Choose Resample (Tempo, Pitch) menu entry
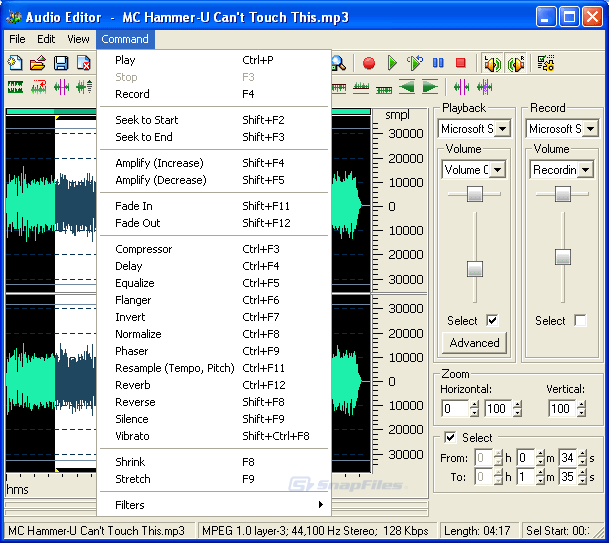Viewport: 609px width, 543px height. [x=214, y=368]
